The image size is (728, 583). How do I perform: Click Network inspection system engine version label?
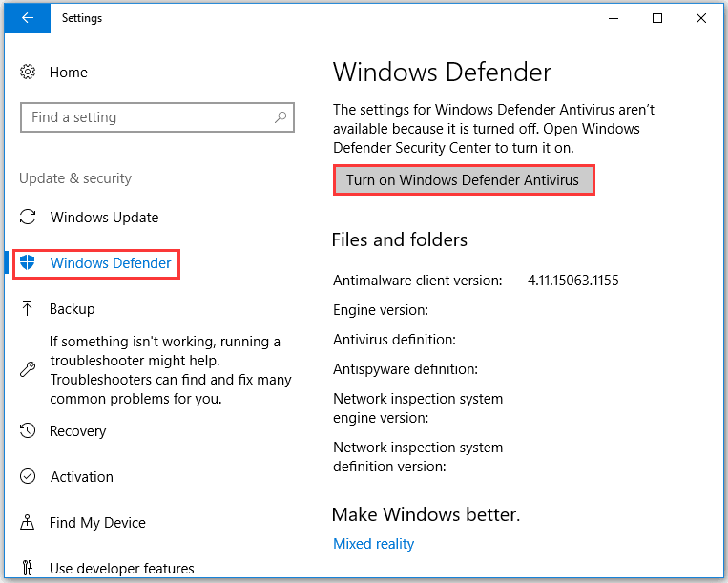[418, 408]
